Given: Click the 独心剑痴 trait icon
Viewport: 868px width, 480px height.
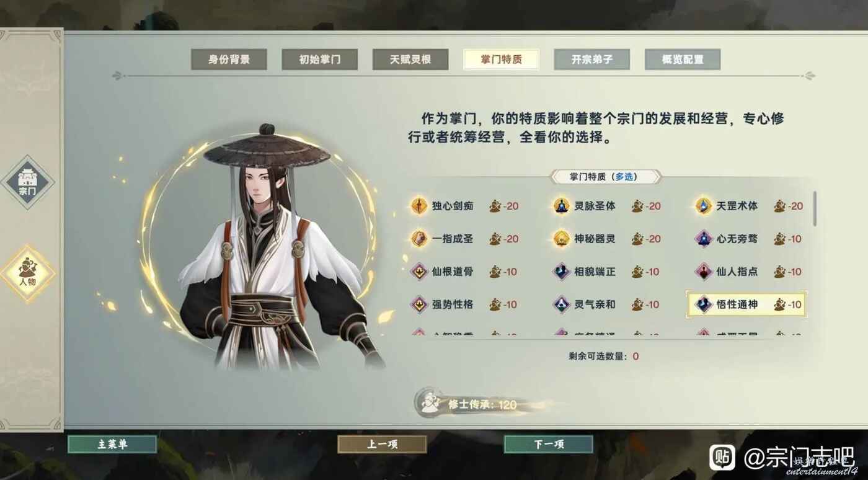Looking at the screenshot, I should [420, 206].
